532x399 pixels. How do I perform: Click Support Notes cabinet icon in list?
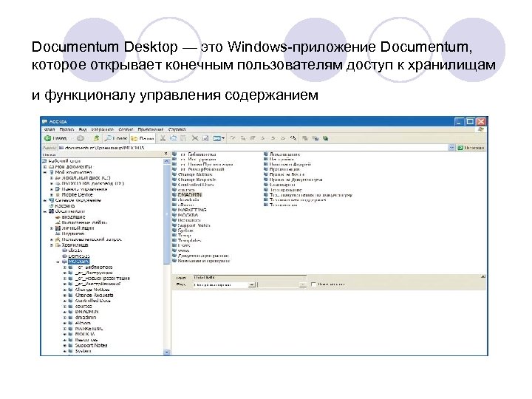174,225
